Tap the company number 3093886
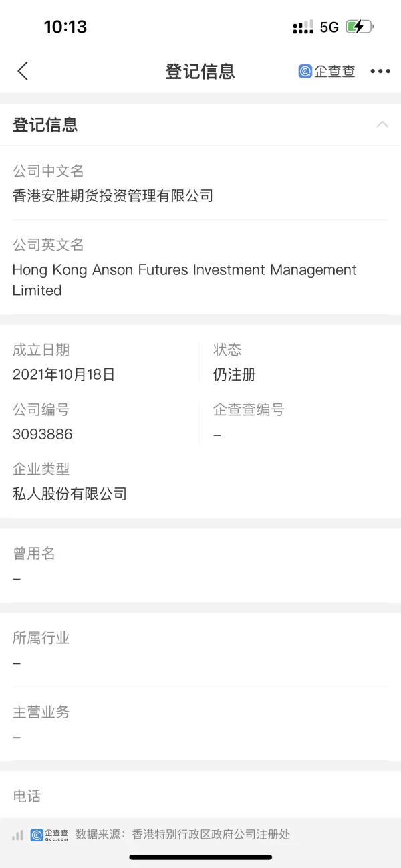The height and width of the screenshot is (868, 401). (42, 434)
